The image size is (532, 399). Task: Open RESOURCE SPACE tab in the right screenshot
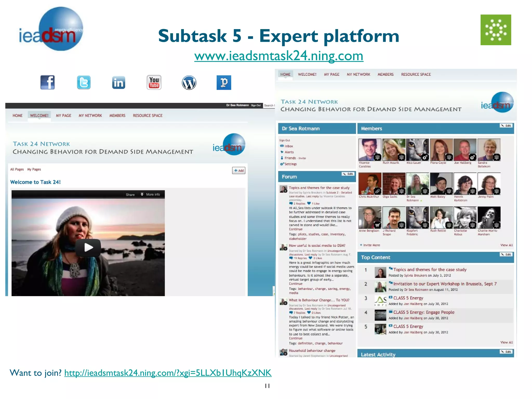pos(416,74)
